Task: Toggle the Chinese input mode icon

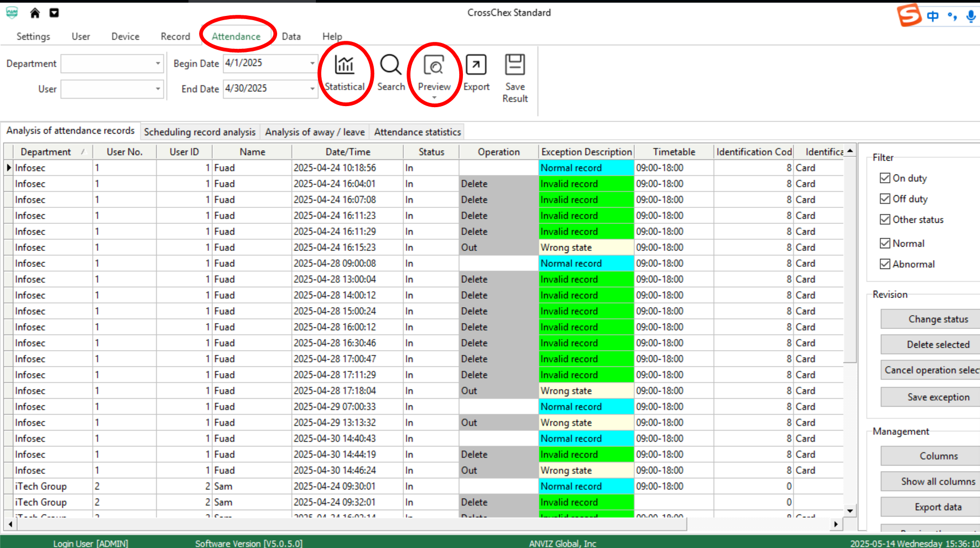Action: point(933,16)
